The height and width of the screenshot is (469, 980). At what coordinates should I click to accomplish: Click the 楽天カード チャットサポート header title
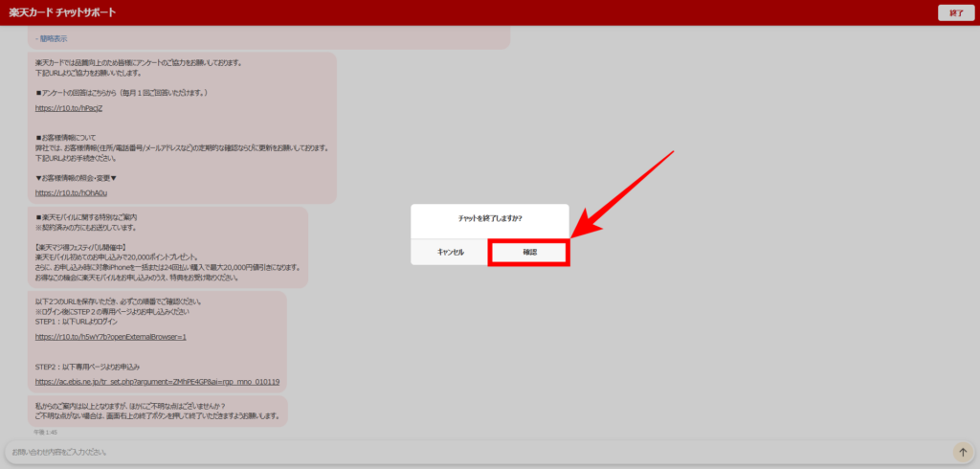pos(62,12)
